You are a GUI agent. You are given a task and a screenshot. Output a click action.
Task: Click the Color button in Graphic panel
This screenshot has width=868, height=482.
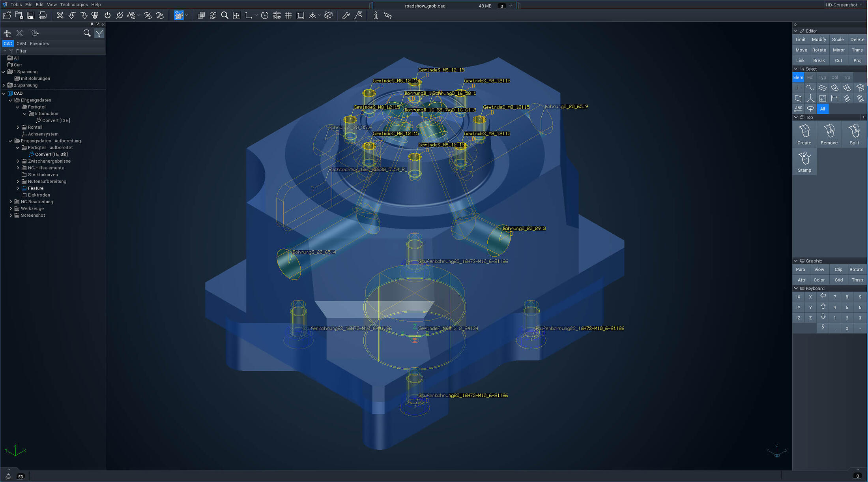[x=819, y=280]
